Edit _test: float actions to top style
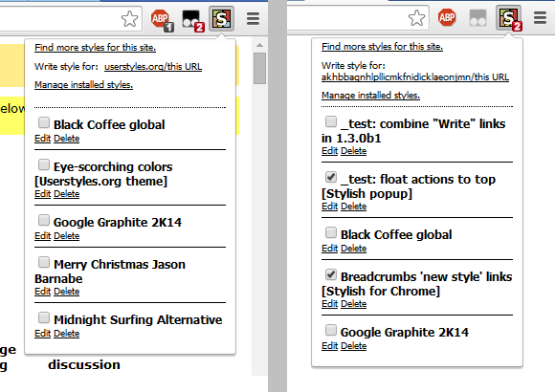Viewport: 555px width, 392px height. pyautogui.click(x=329, y=207)
